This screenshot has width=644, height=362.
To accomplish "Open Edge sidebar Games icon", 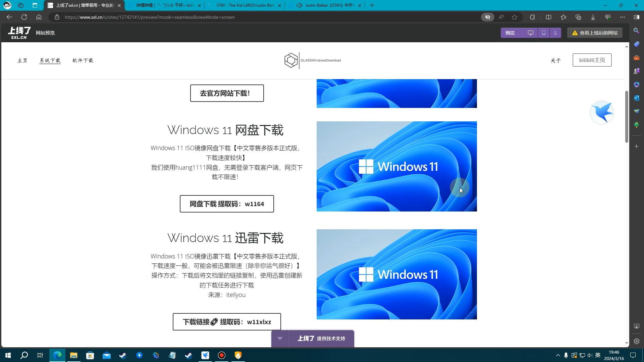I will tap(636, 71).
